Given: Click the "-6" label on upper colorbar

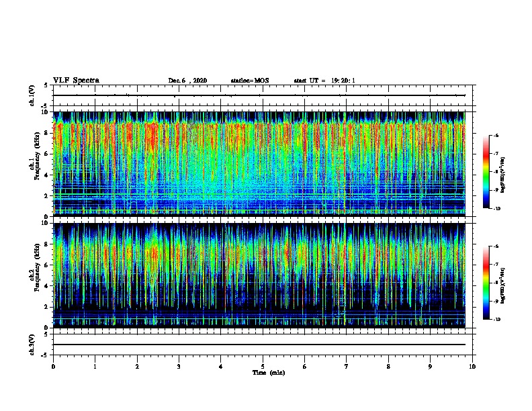Looking at the screenshot, I should pos(496,135).
